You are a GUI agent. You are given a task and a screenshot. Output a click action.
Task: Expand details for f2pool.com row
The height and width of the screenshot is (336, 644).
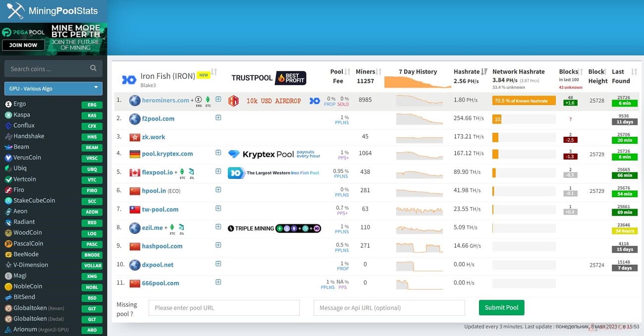click(218, 117)
